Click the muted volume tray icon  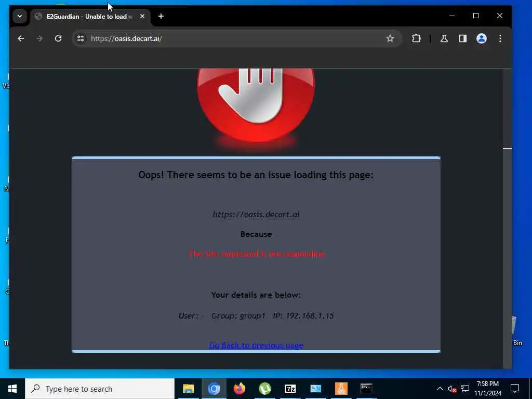click(453, 389)
